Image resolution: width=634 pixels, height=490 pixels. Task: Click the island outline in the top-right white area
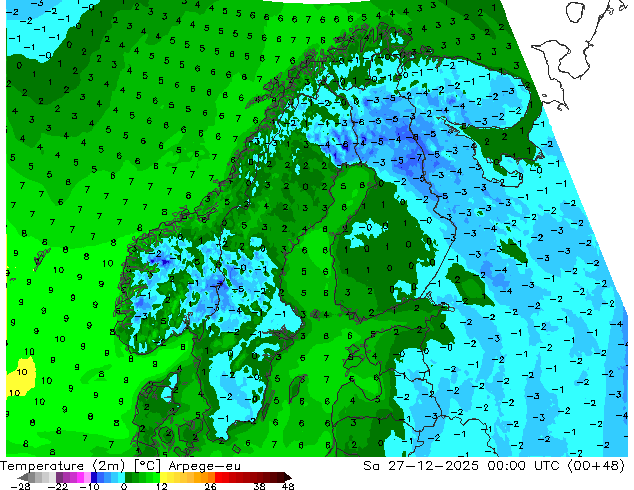click(576, 12)
